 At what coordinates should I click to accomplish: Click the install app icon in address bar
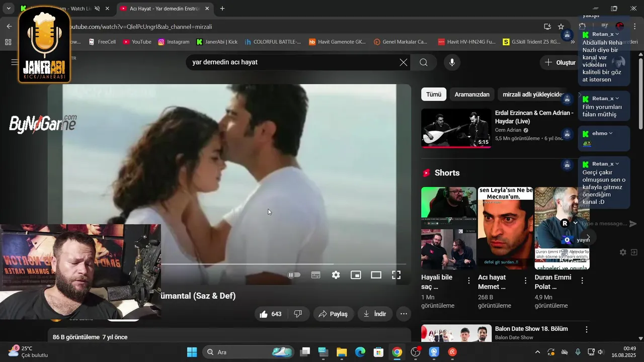pyautogui.click(x=547, y=26)
